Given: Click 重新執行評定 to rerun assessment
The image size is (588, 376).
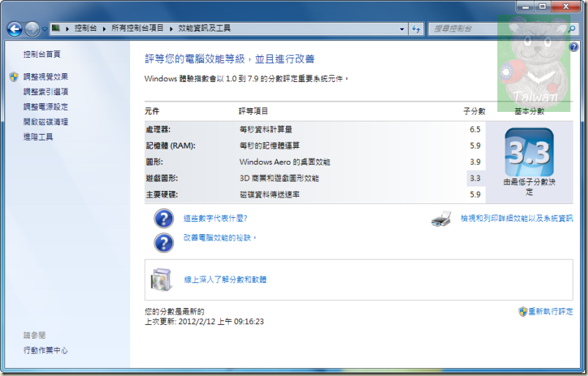Looking at the screenshot, I should 551,312.
